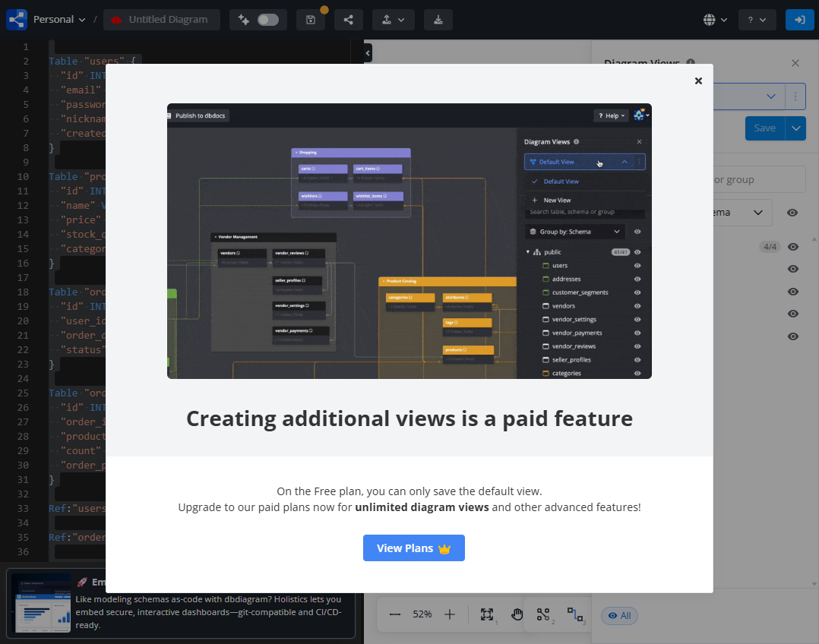Open the help question mark menu
Screen dimensions: 819x644
click(757, 20)
